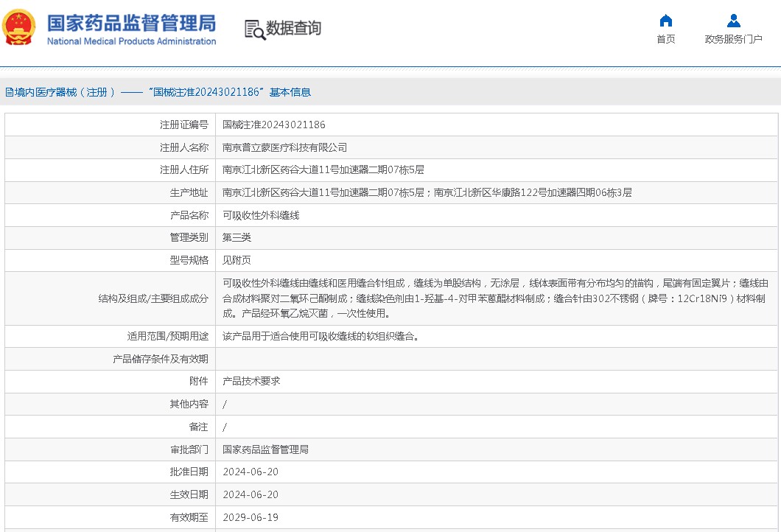Select registration number value 国械注准20243021186
The width and height of the screenshot is (781, 532).
coord(273,125)
